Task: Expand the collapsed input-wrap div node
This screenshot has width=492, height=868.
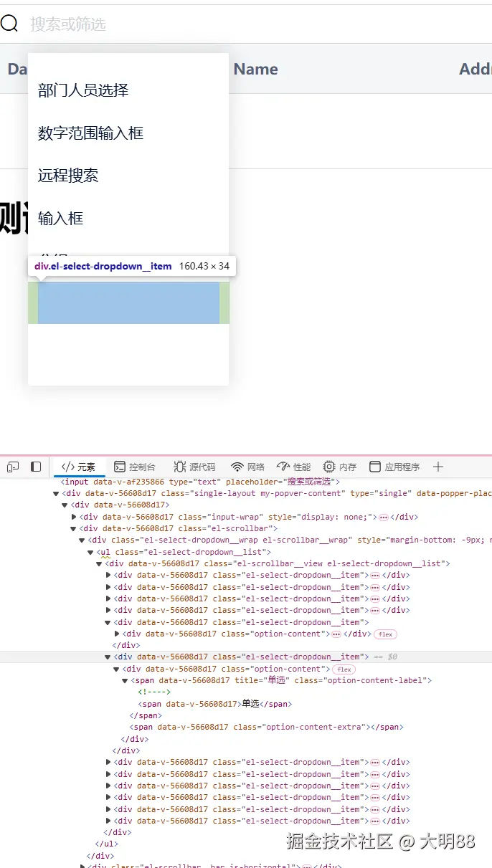Action: coord(74,517)
